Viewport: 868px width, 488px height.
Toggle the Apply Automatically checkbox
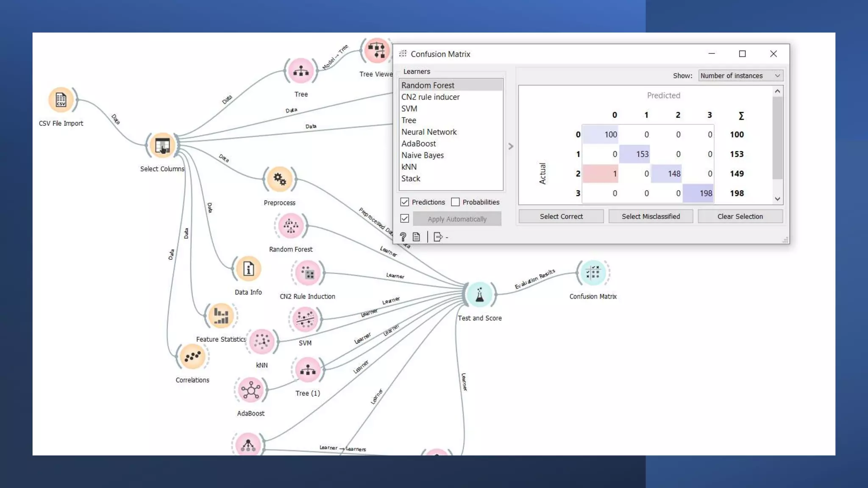click(x=405, y=219)
